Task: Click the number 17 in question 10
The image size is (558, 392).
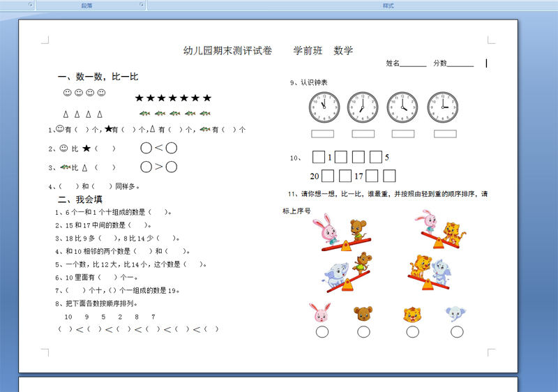Action: [359, 176]
